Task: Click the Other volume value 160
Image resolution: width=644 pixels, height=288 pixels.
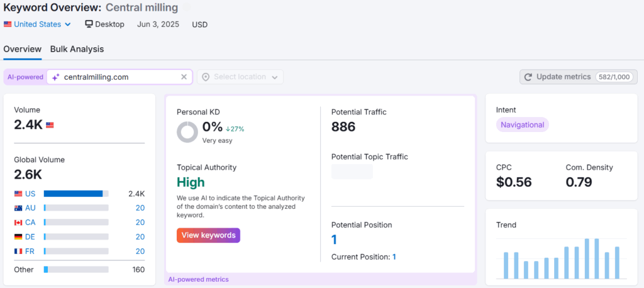Action: pos(138,270)
